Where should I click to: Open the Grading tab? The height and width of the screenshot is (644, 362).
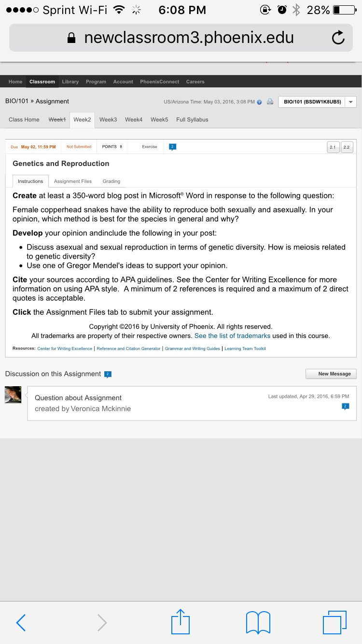(111, 181)
